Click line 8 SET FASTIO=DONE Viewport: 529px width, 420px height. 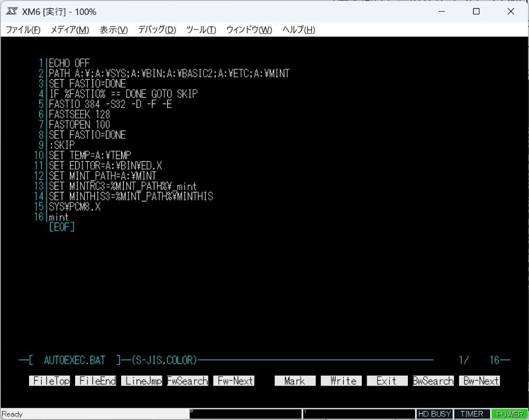click(87, 135)
